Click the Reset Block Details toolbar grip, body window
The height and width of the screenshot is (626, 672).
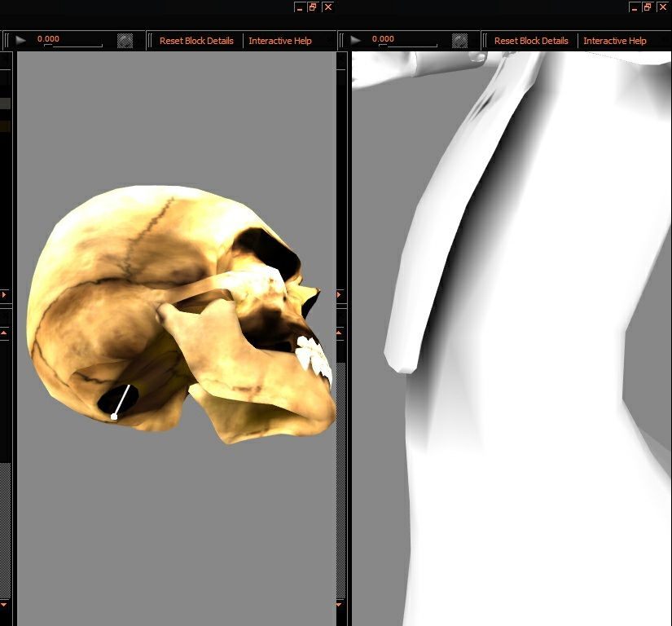pos(485,41)
